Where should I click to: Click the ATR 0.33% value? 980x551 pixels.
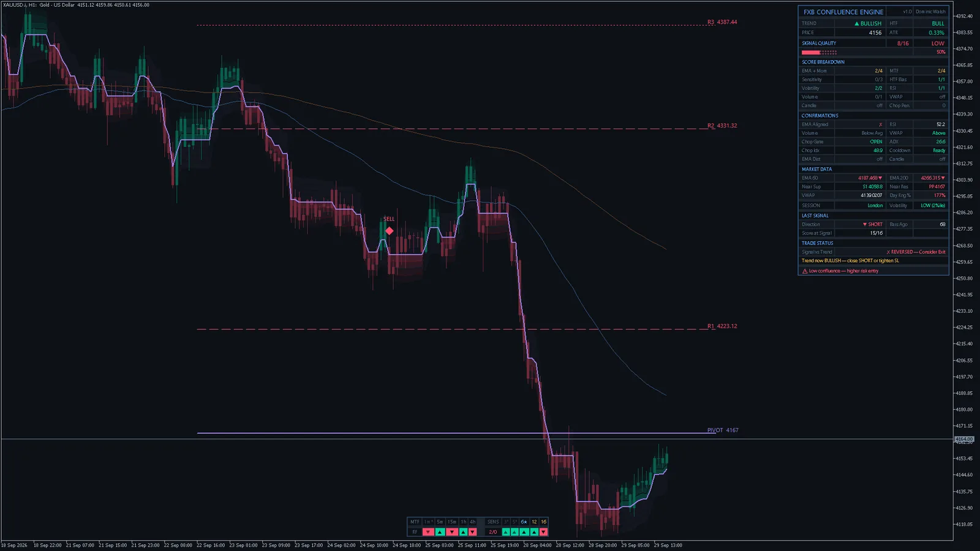click(937, 33)
